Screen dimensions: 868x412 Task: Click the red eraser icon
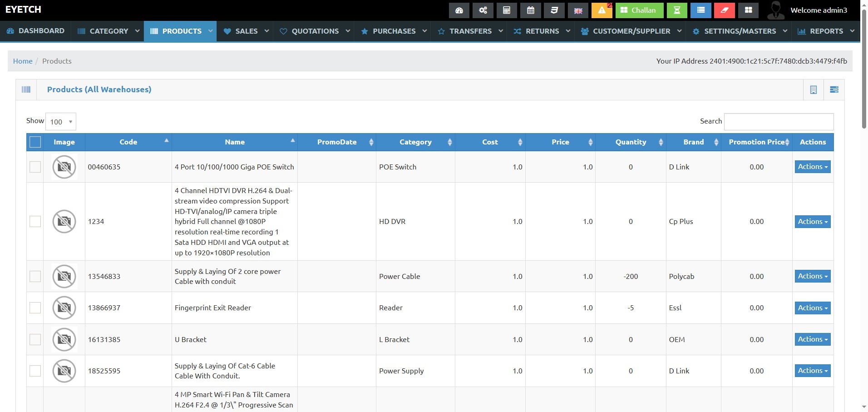(725, 10)
